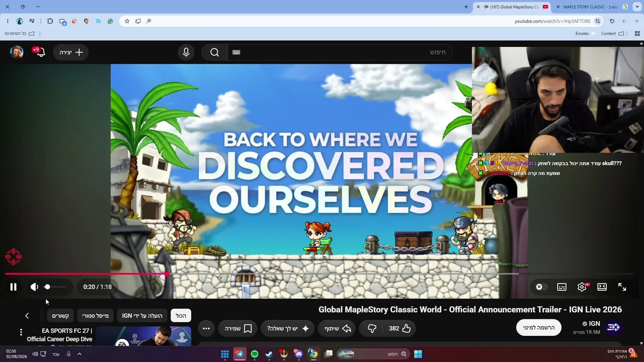Viewport: 644px width, 362px height.
Task: Open the Create (יצירה) button
Action: [71, 52]
